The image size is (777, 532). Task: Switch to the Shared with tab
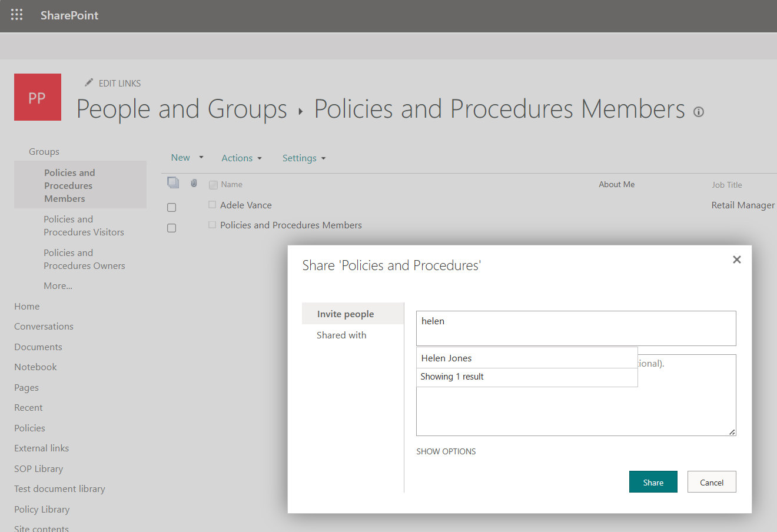coord(341,335)
